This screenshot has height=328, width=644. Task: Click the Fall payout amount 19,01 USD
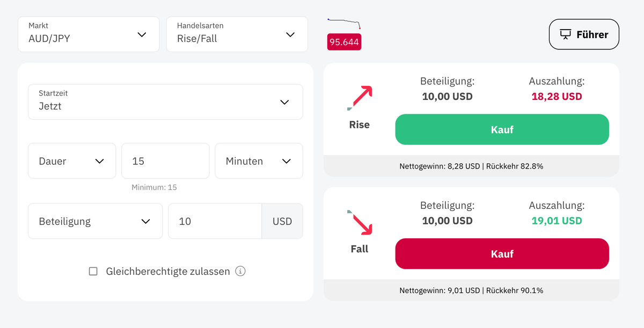[557, 221]
